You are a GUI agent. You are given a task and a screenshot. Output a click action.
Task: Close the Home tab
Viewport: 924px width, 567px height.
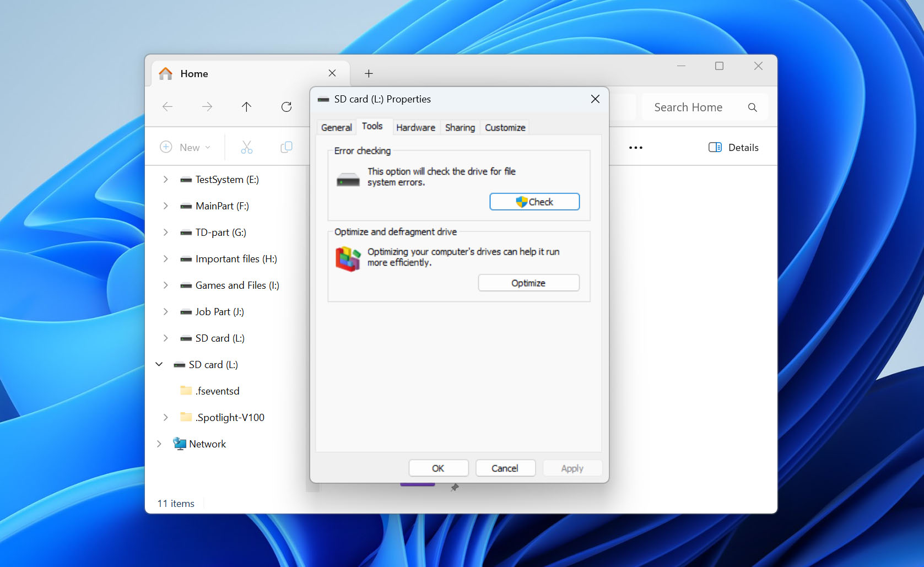click(332, 73)
